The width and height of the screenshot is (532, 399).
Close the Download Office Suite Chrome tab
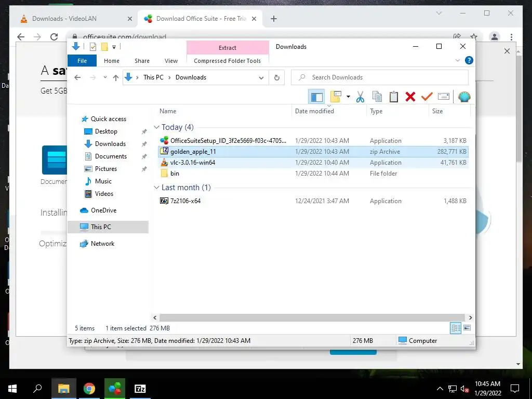[254, 19]
